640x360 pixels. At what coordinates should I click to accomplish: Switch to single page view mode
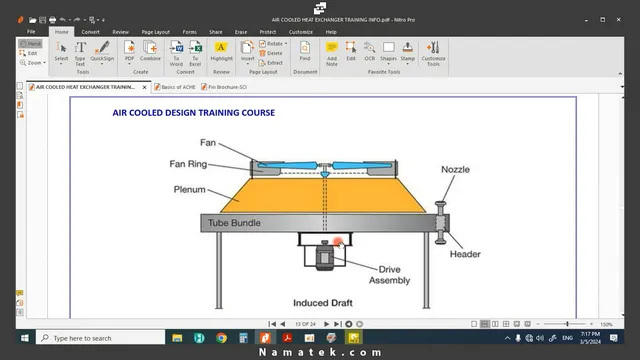click(474, 324)
